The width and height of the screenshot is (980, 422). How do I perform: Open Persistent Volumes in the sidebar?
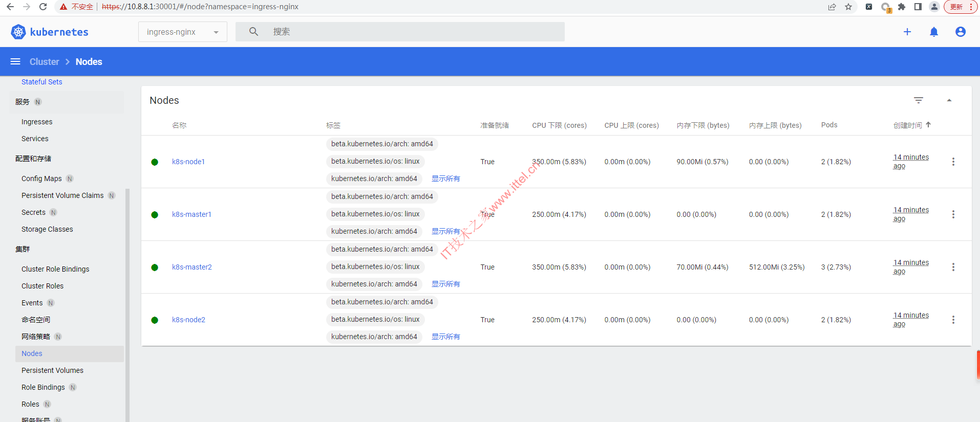pos(52,370)
